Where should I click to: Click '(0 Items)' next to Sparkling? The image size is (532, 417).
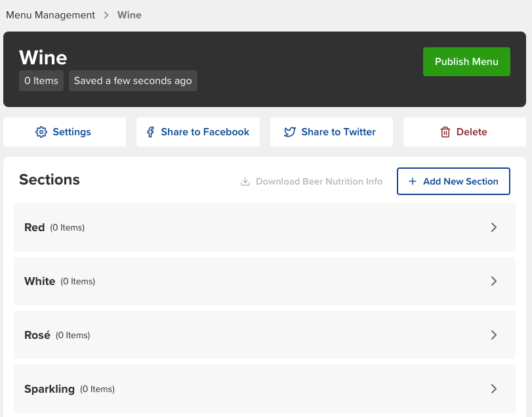(97, 389)
